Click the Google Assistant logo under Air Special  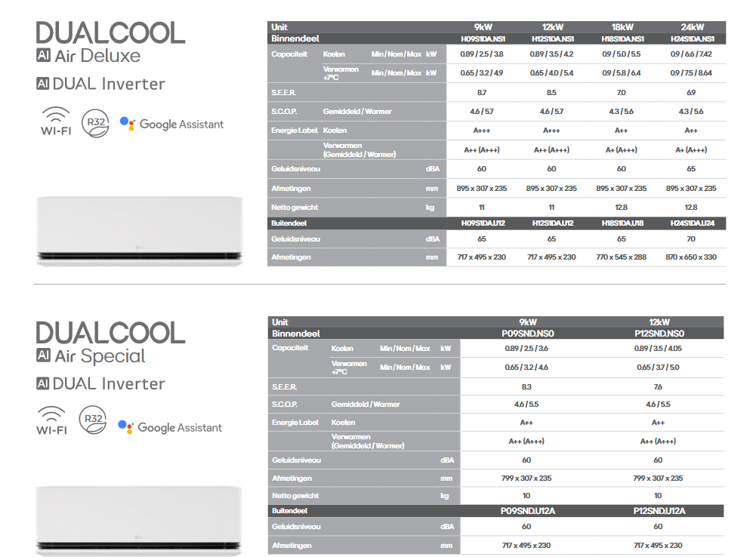[170, 427]
